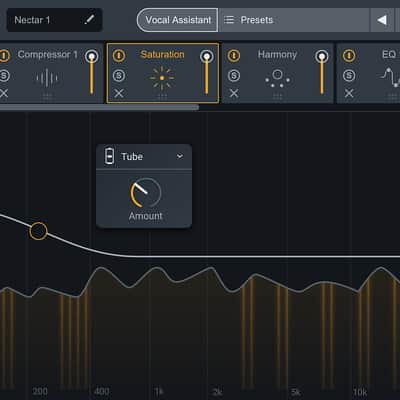Screen dimensions: 400x400
Task: Click the 5k frequency axis label
Action: (296, 391)
